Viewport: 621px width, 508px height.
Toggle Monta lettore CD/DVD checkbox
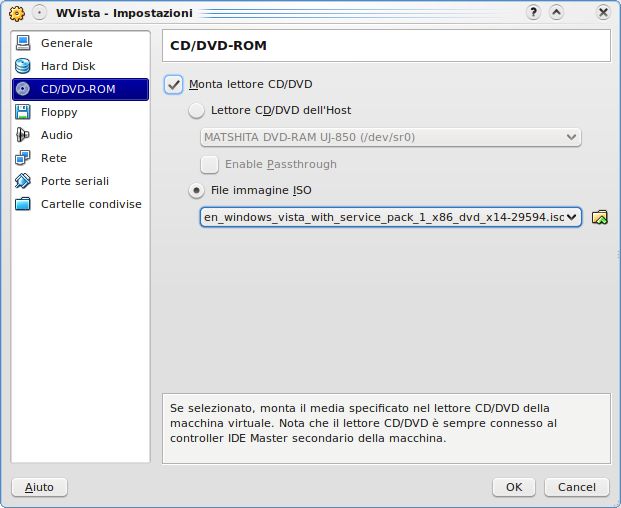[x=173, y=84]
